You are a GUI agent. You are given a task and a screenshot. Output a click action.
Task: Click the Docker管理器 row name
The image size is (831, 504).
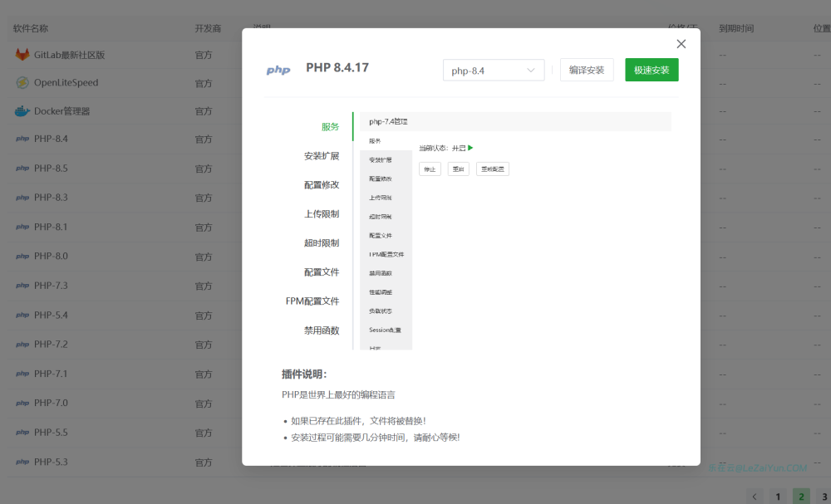coord(62,111)
